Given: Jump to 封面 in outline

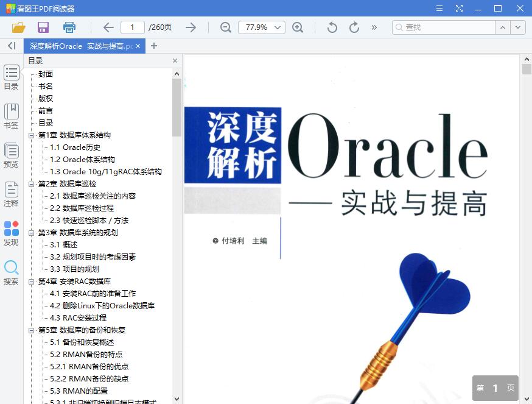Looking at the screenshot, I should (46, 74).
